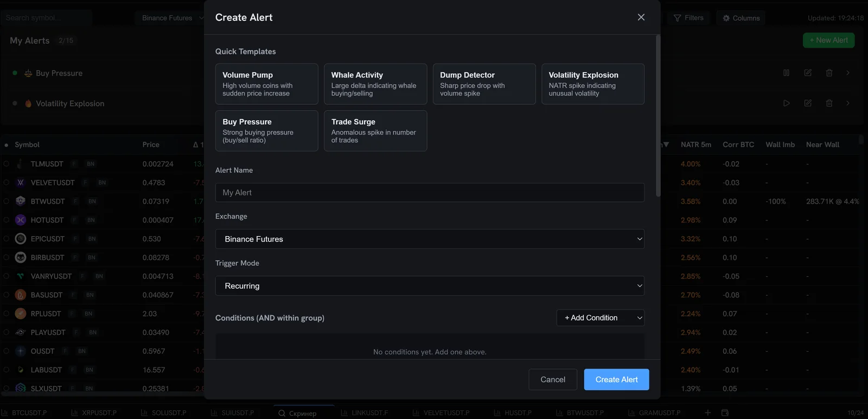
Task: Open the Add Condition dropdown
Action: coord(601,318)
